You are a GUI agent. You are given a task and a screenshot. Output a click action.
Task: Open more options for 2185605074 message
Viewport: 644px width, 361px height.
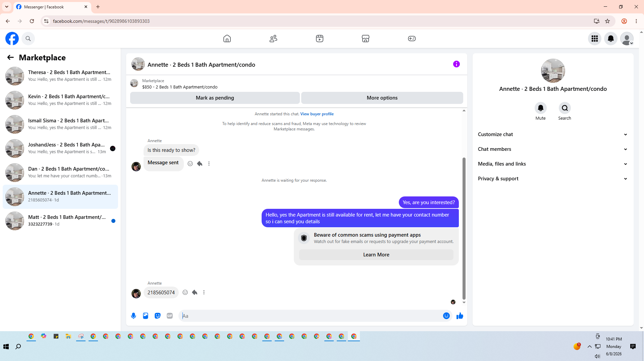[x=204, y=292]
